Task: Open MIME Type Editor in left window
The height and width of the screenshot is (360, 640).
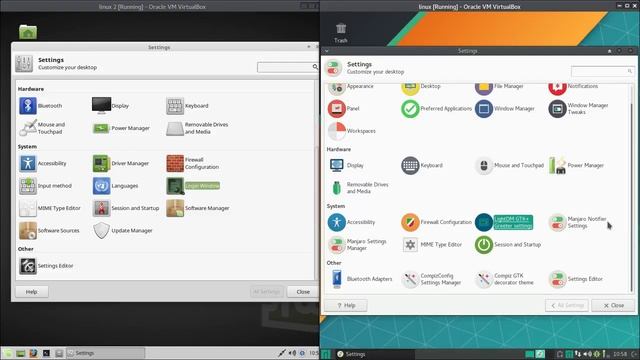Action: [50, 208]
